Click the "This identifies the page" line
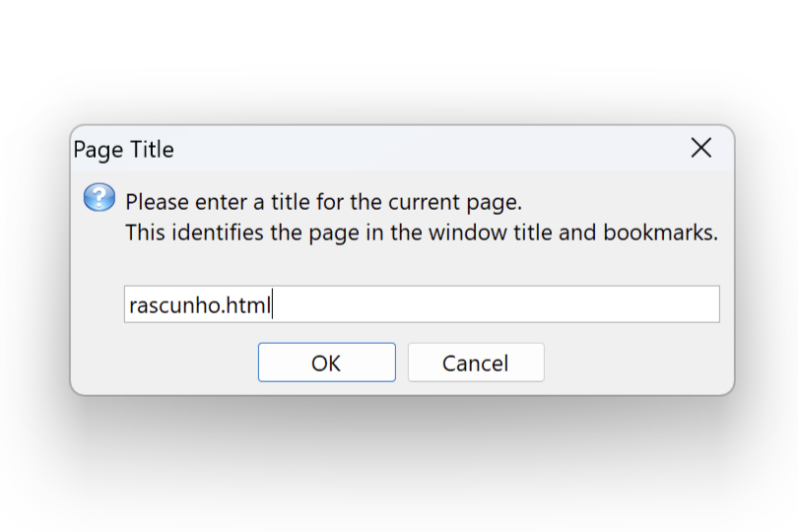The height and width of the screenshot is (532, 798). point(422,234)
